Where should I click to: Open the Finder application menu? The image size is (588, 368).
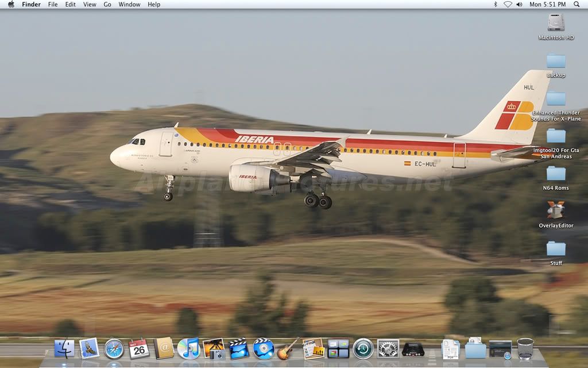(x=31, y=4)
